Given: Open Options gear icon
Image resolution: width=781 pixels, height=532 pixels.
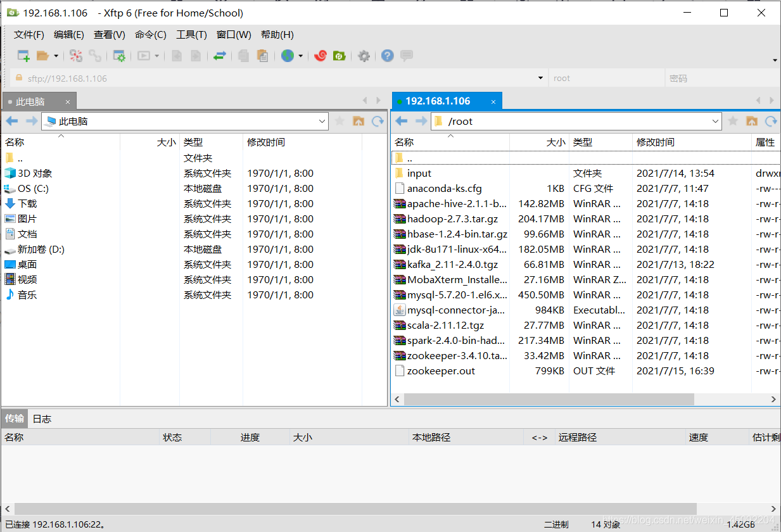Looking at the screenshot, I should (x=364, y=56).
